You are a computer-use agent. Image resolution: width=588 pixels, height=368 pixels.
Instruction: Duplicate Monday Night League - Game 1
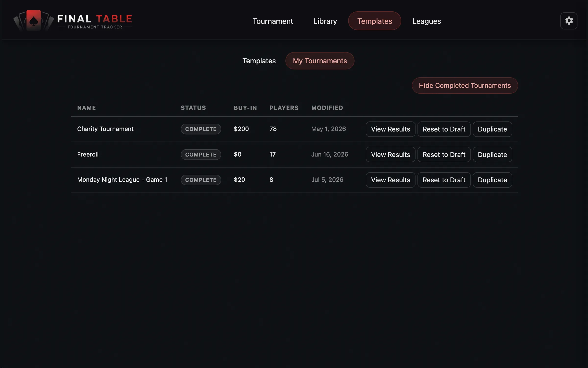click(492, 180)
